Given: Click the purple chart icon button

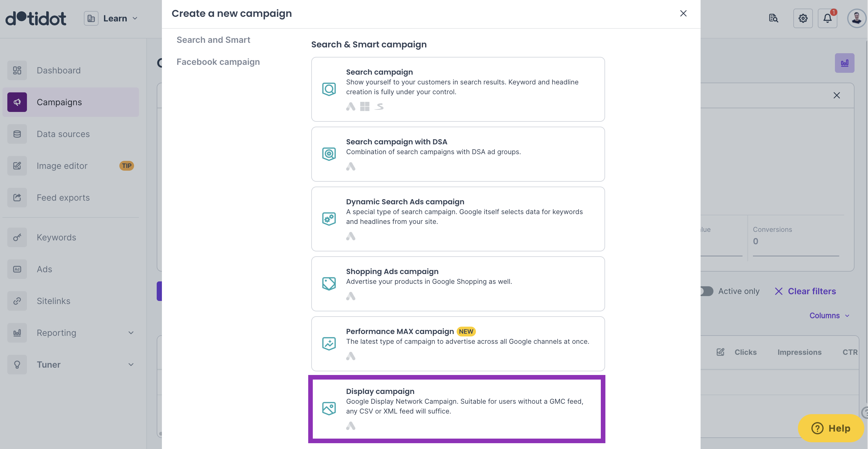Looking at the screenshot, I should coord(844,63).
